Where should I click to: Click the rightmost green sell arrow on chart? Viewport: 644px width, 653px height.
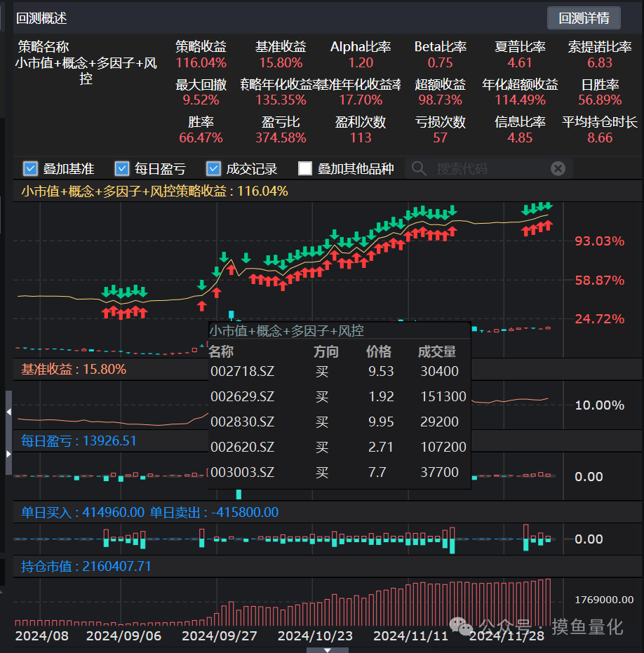549,205
